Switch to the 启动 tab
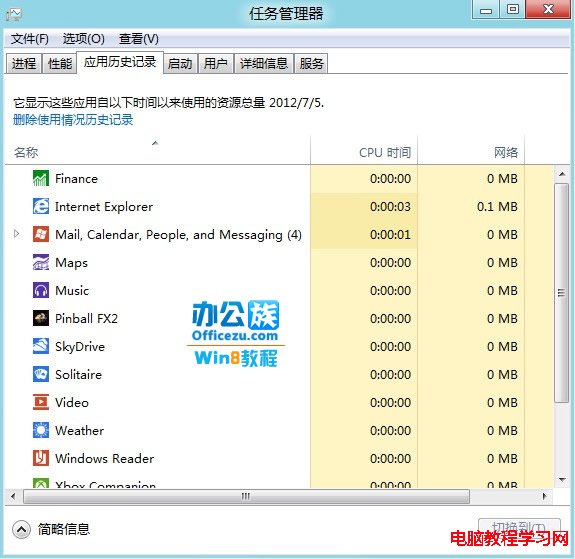 (x=180, y=63)
